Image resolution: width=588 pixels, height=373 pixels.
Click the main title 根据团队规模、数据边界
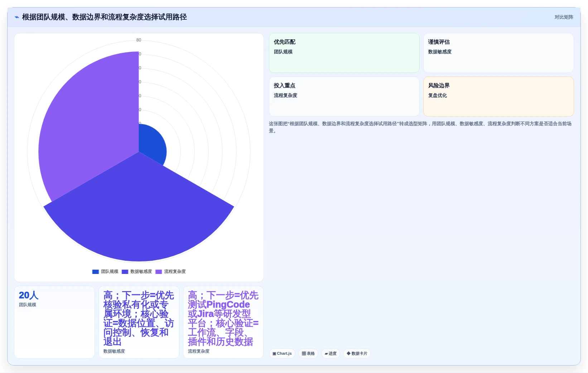[104, 17]
